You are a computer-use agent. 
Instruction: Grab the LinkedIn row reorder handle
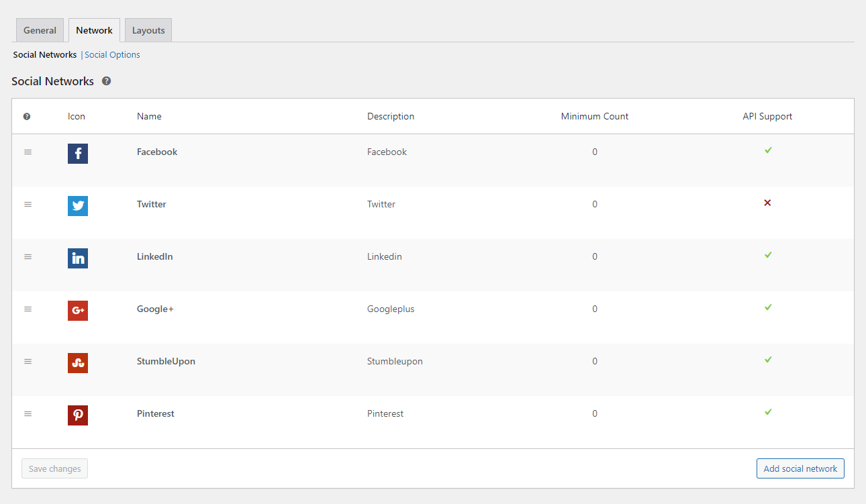[x=28, y=256]
